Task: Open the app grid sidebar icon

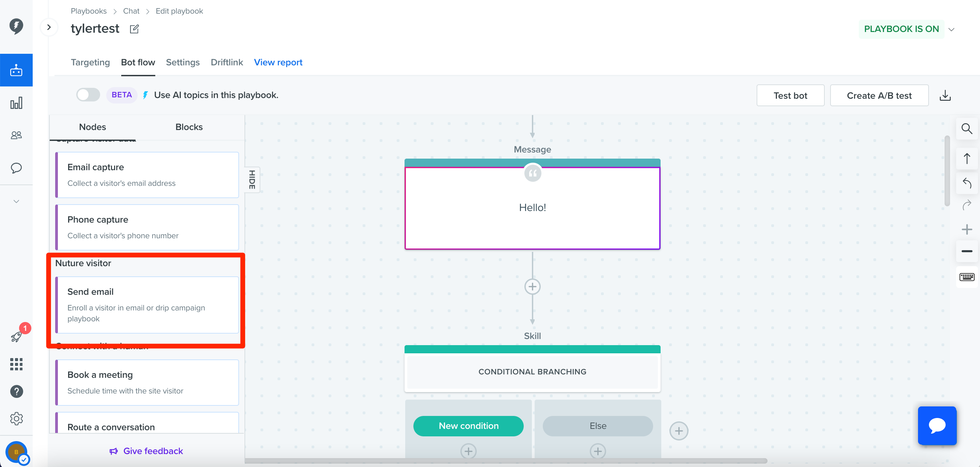Action: tap(16, 364)
